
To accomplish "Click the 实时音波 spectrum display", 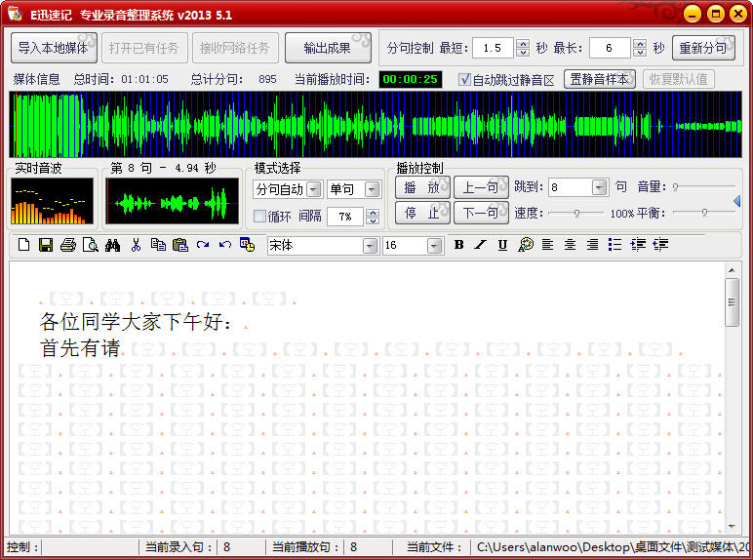I will pos(52,201).
